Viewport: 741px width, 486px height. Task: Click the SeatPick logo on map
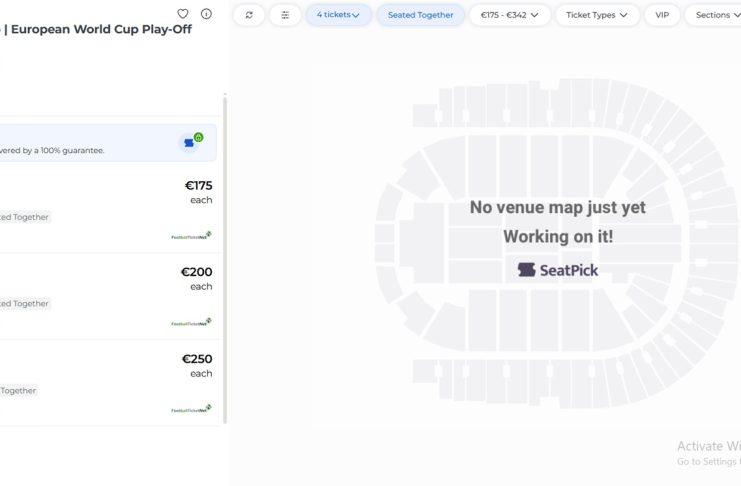[x=557, y=270]
